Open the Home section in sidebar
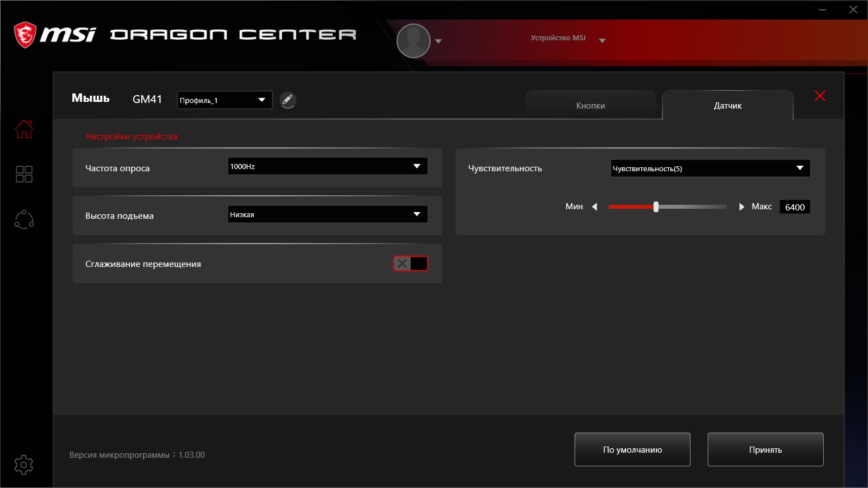Screen dimensions: 868x488 (24, 129)
